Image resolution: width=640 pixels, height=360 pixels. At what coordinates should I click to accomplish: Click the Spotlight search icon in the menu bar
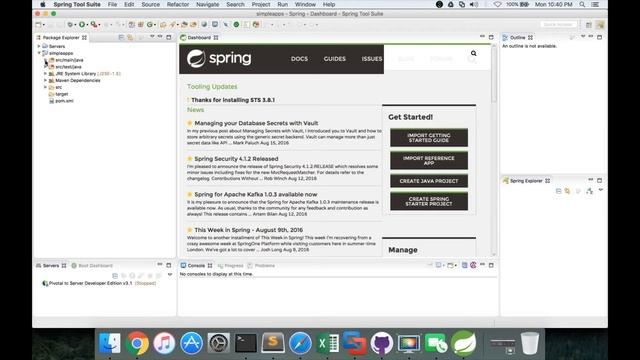tap(582, 4)
